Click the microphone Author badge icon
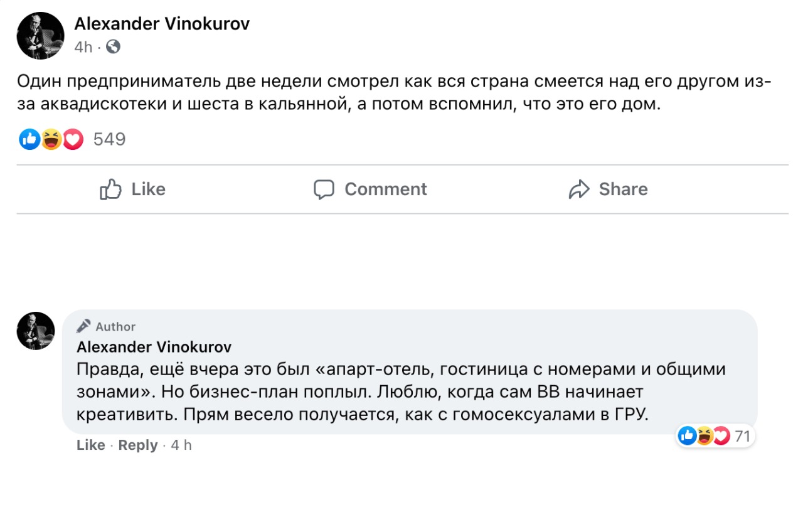This screenshot has width=803, height=532. tap(83, 326)
